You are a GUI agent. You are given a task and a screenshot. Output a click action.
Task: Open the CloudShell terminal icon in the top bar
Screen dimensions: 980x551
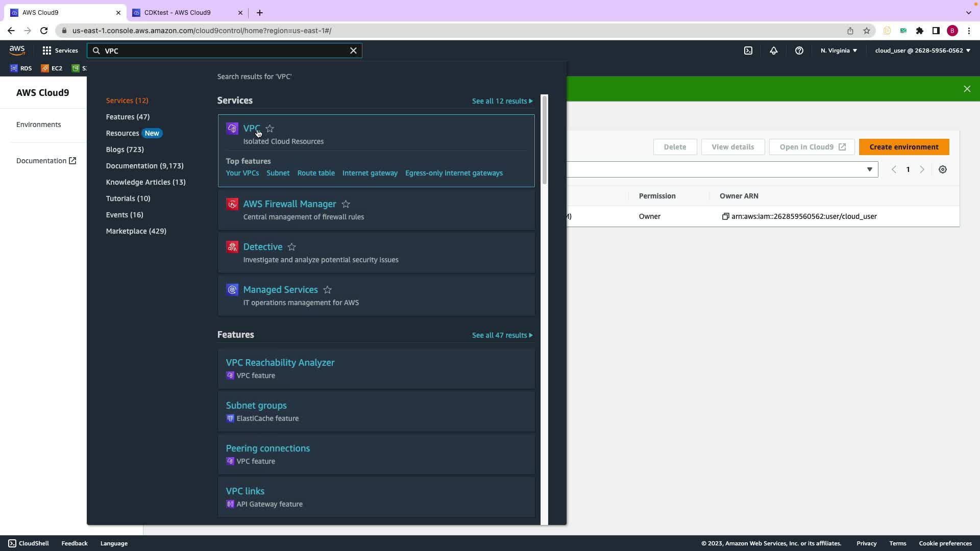pyautogui.click(x=748, y=51)
